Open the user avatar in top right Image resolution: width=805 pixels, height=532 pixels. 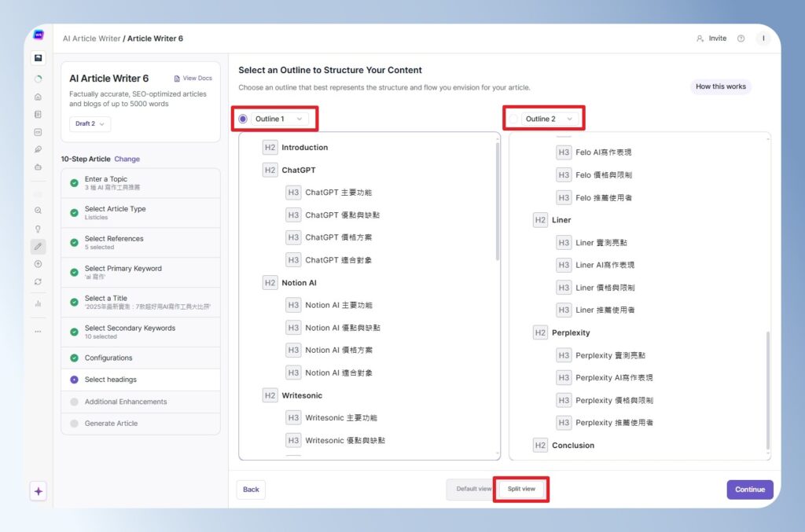tap(763, 39)
